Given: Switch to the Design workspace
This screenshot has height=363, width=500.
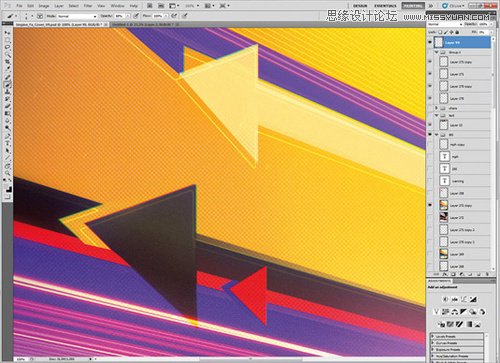Looking at the screenshot, I should [x=360, y=6].
